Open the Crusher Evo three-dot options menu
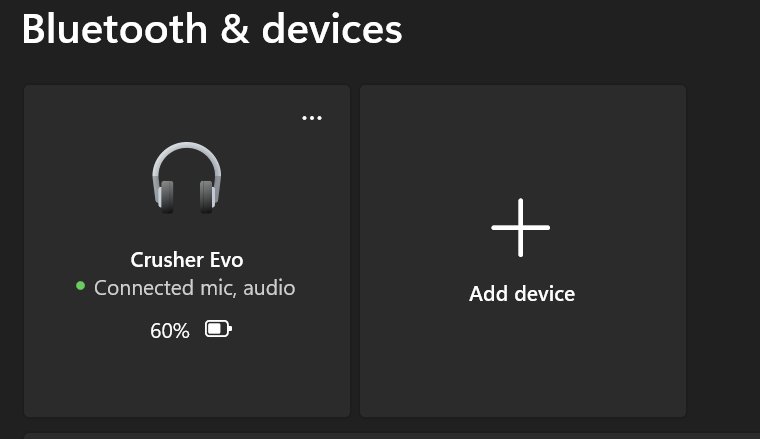 [312, 118]
